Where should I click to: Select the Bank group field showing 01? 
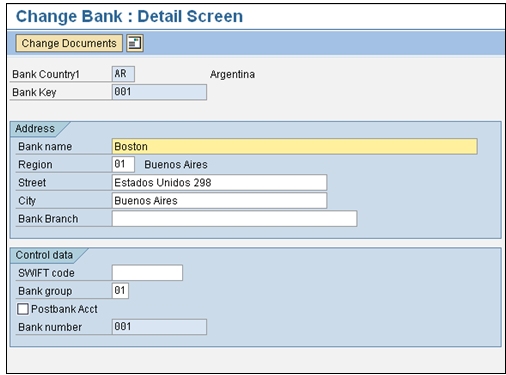pyautogui.click(x=120, y=291)
